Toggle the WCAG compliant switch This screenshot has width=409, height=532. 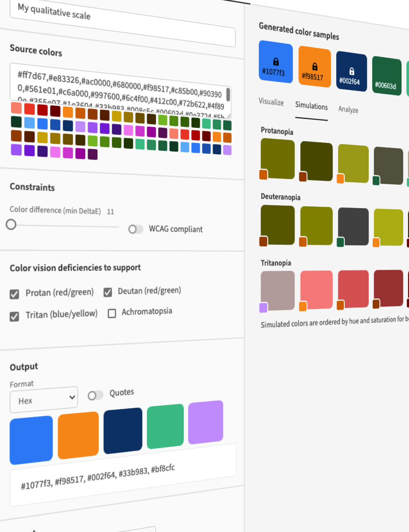coord(136,229)
